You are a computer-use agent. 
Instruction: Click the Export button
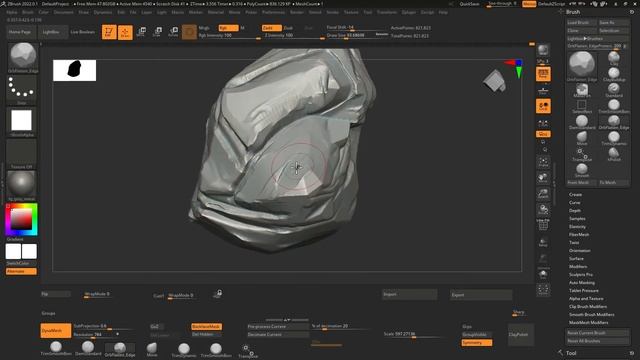click(x=481, y=295)
